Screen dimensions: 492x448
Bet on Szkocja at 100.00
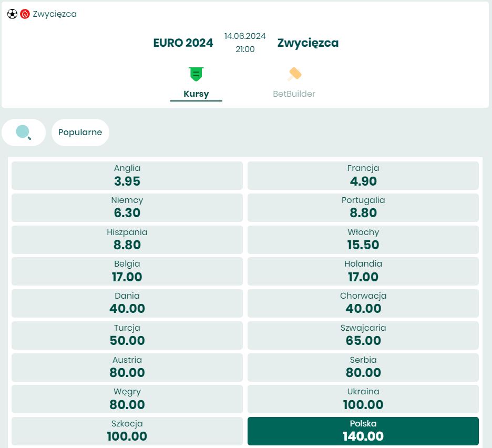click(127, 431)
